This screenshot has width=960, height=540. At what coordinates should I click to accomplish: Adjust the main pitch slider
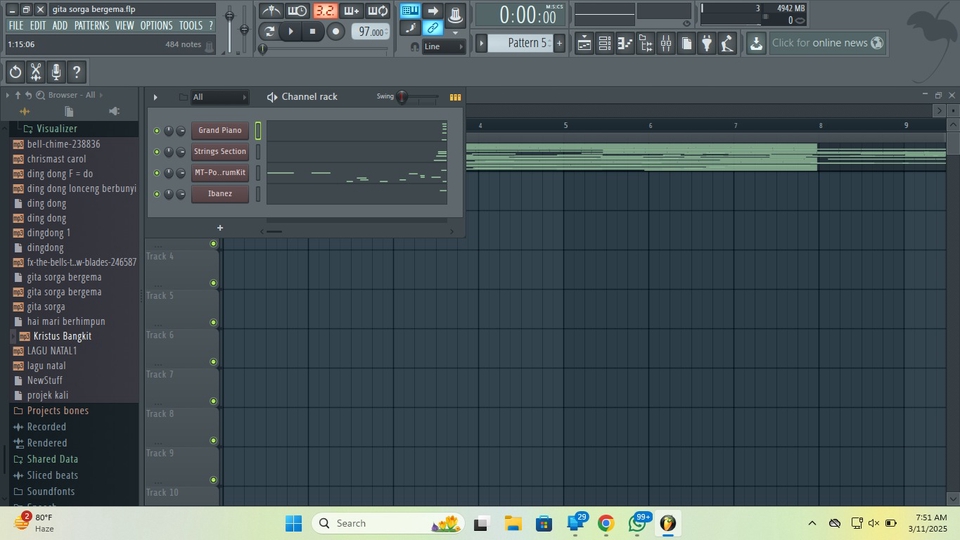[x=244, y=29]
